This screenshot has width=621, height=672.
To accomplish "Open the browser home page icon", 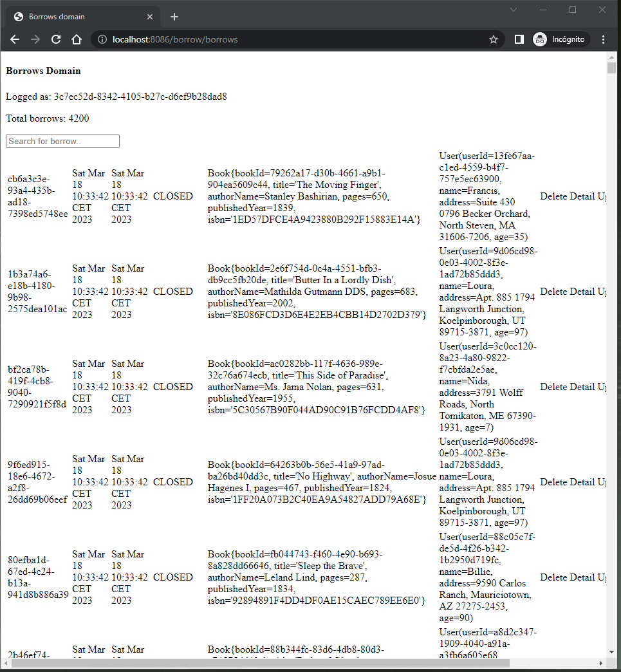I will click(x=77, y=39).
